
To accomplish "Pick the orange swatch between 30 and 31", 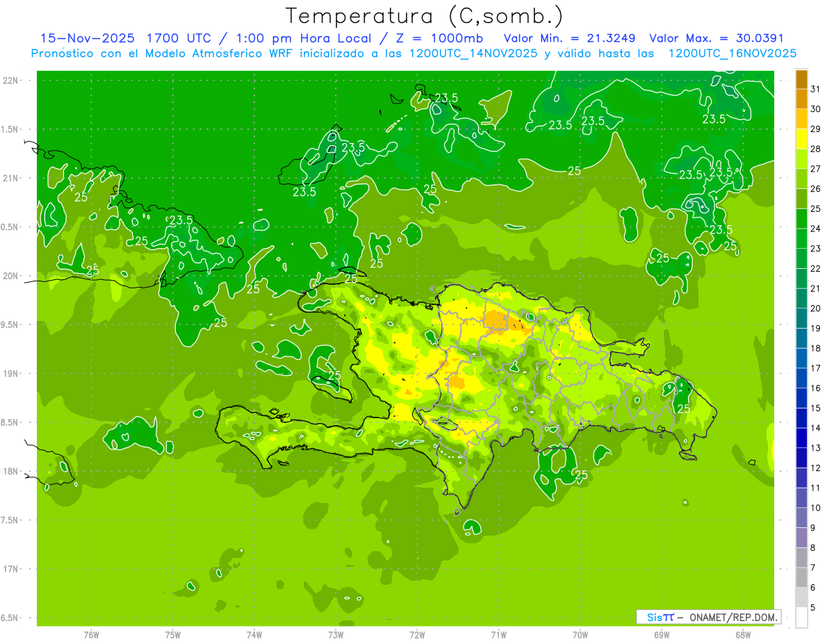I will [x=801, y=99].
